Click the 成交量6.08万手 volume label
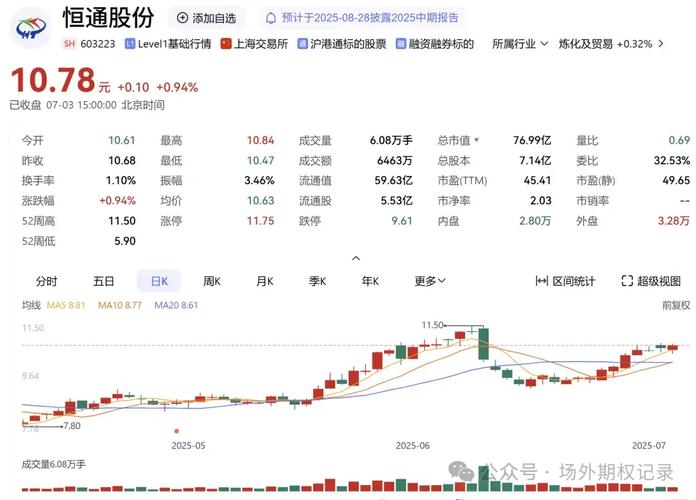Screen dimensions: 696x500 point(54,464)
